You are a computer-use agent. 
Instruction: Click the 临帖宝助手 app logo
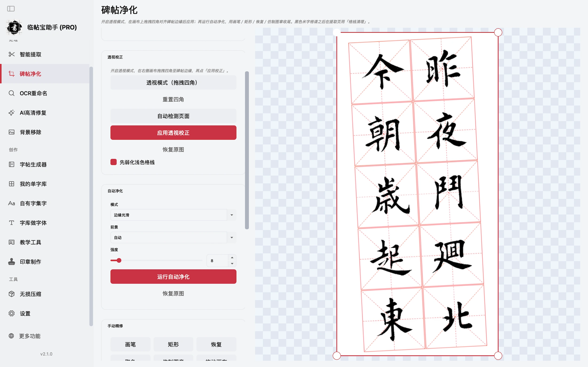14,27
